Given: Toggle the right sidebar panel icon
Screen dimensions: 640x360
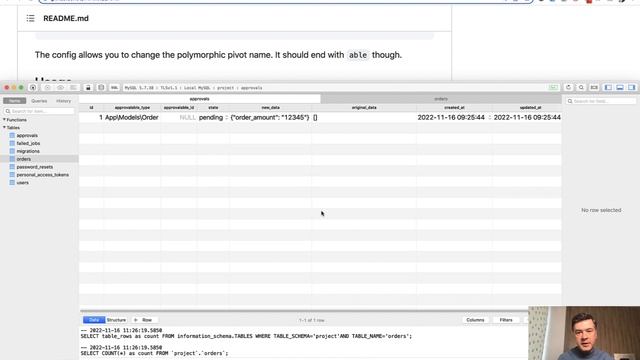Looking at the screenshot, I should coord(631,88).
